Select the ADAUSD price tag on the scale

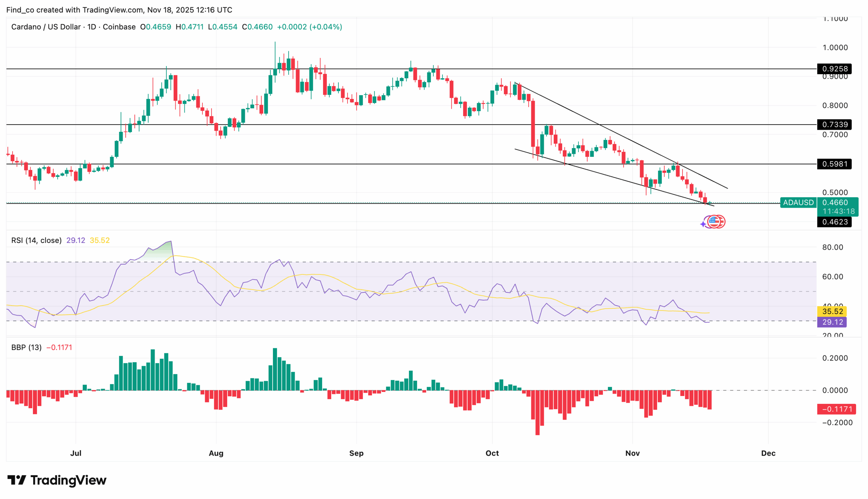(x=798, y=203)
